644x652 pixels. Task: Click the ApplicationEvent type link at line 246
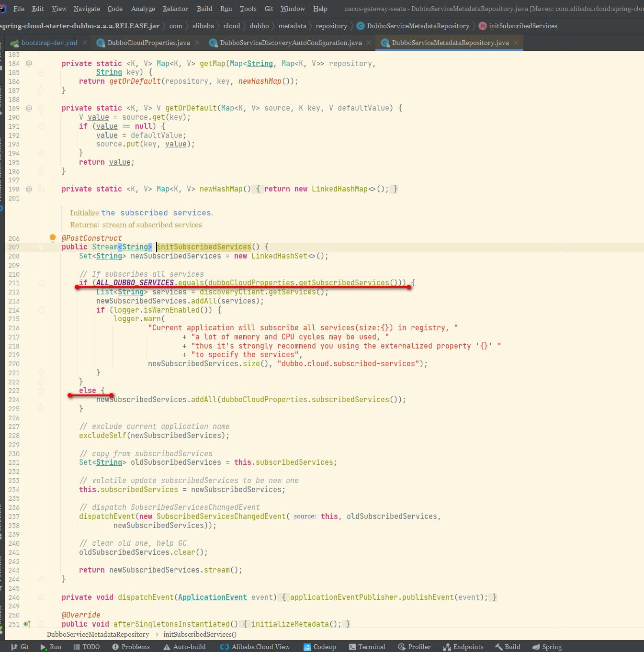click(x=213, y=597)
